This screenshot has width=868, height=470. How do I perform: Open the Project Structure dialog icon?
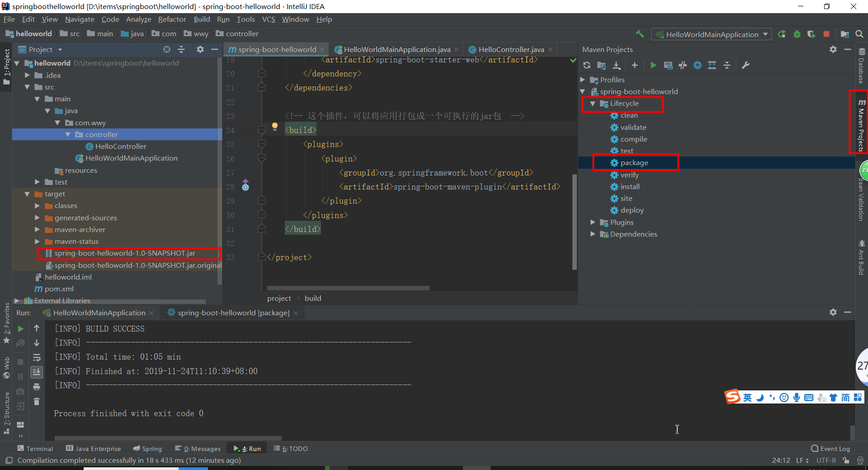tap(844, 34)
